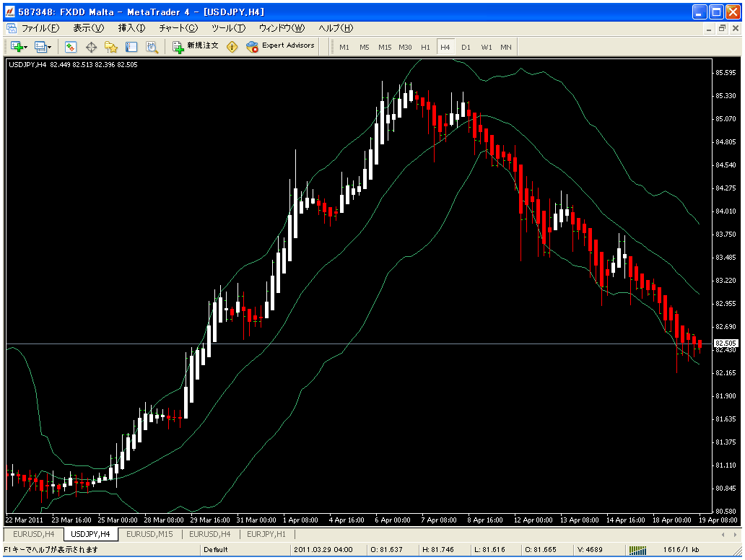This screenshot has height=560, width=745.
Task: Click chart tabs scroll-left arrow
Action: coord(723,534)
